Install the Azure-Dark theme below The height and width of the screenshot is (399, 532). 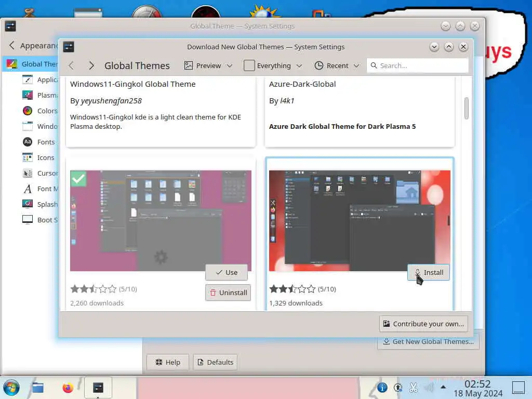[429, 272]
